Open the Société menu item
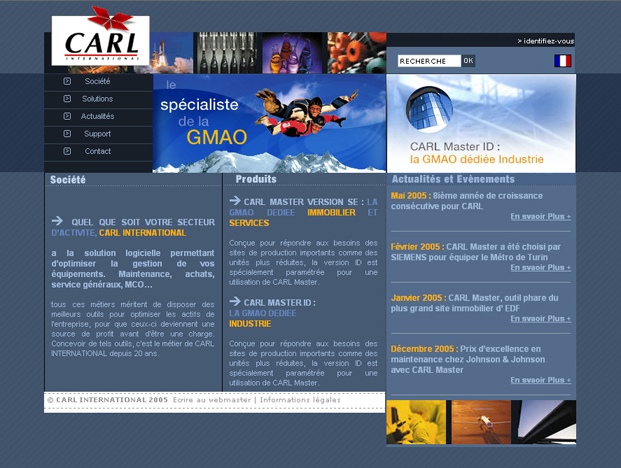The width and height of the screenshot is (621, 468). tap(98, 82)
